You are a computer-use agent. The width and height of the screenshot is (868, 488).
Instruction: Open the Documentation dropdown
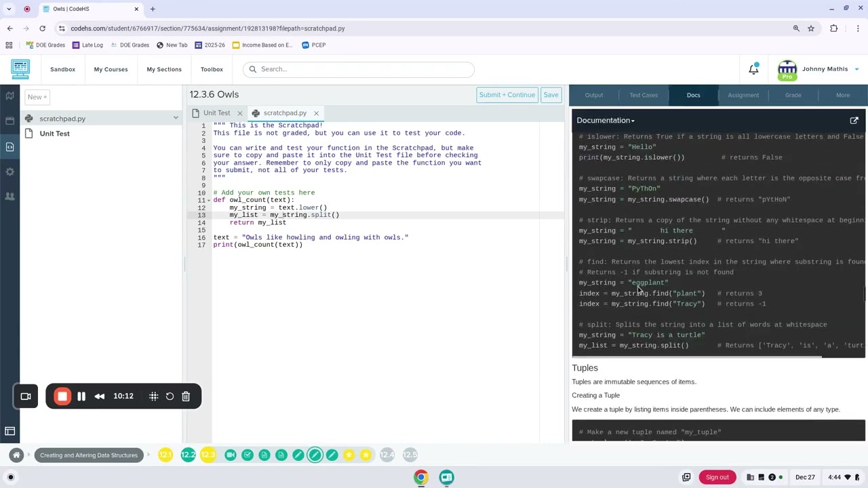[606, 121]
